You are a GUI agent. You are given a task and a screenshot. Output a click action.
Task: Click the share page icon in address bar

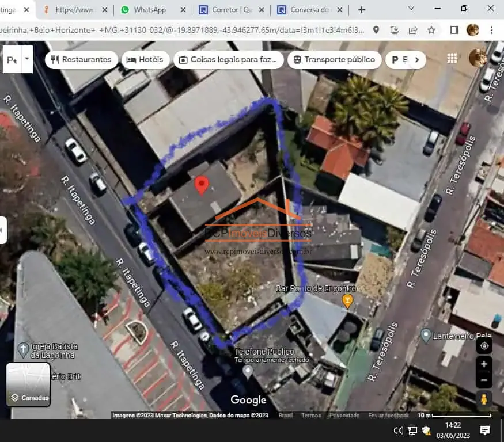coord(413,30)
